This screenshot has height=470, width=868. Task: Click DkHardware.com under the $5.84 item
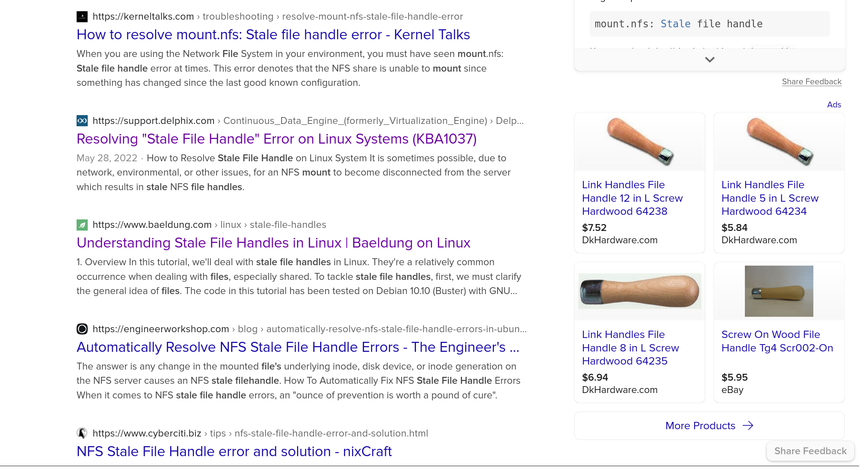[759, 240]
